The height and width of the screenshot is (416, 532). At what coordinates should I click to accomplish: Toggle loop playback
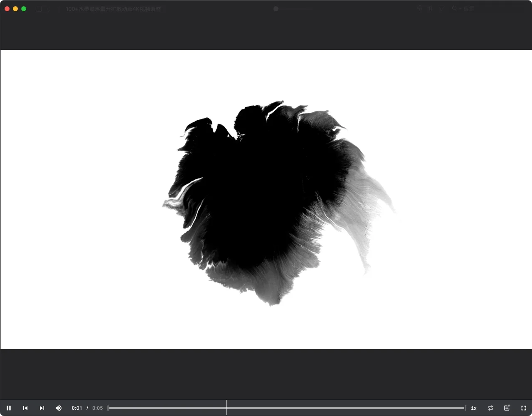(490, 408)
